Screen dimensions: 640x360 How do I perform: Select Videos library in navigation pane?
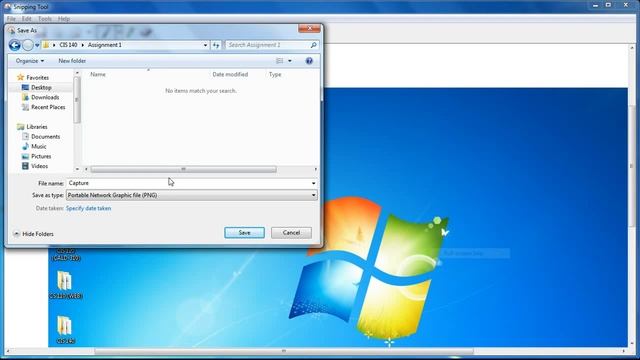pyautogui.click(x=39, y=166)
